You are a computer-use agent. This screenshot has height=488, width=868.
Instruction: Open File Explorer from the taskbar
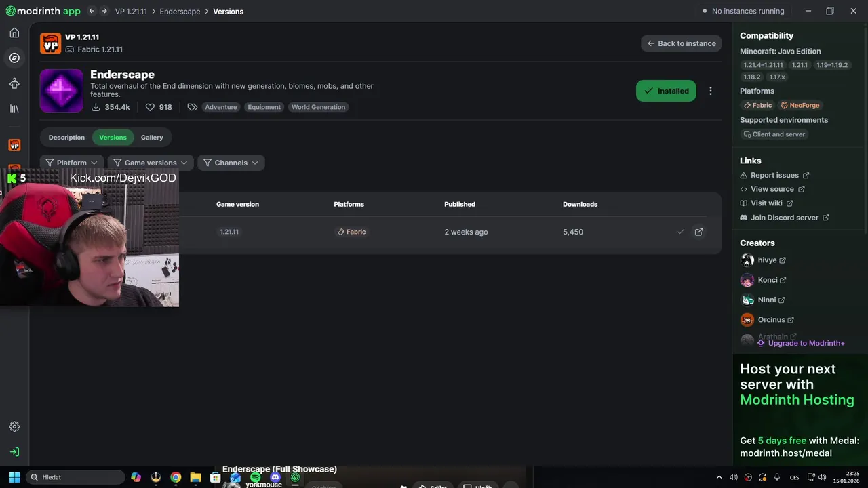(x=195, y=477)
